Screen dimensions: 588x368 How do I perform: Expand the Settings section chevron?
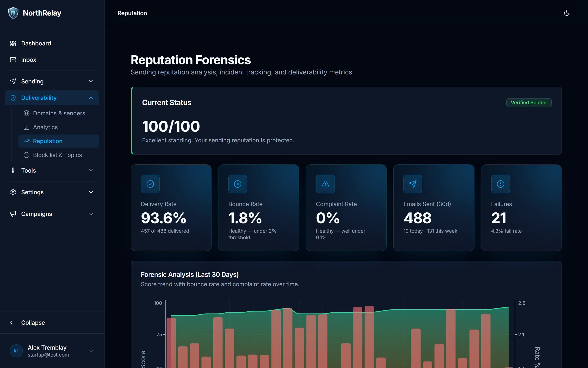coord(91,192)
